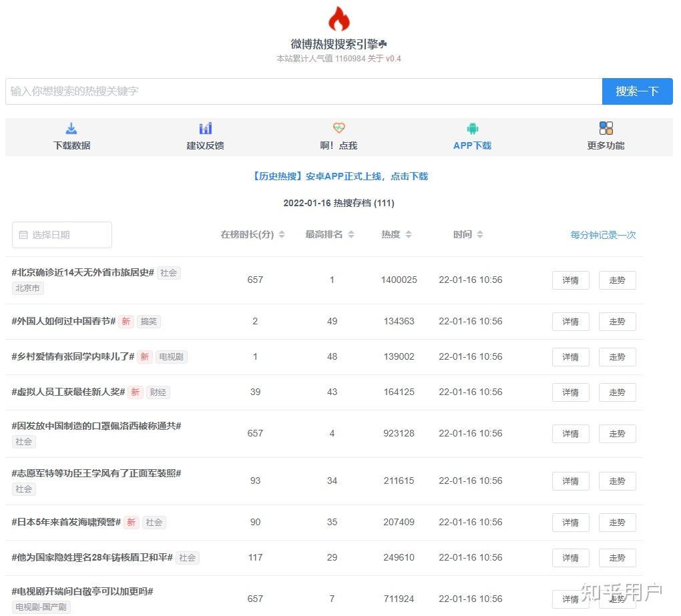This screenshot has height=616, width=681.
Task: Sort by 在榜时长(分) column arrows
Action: click(x=282, y=234)
